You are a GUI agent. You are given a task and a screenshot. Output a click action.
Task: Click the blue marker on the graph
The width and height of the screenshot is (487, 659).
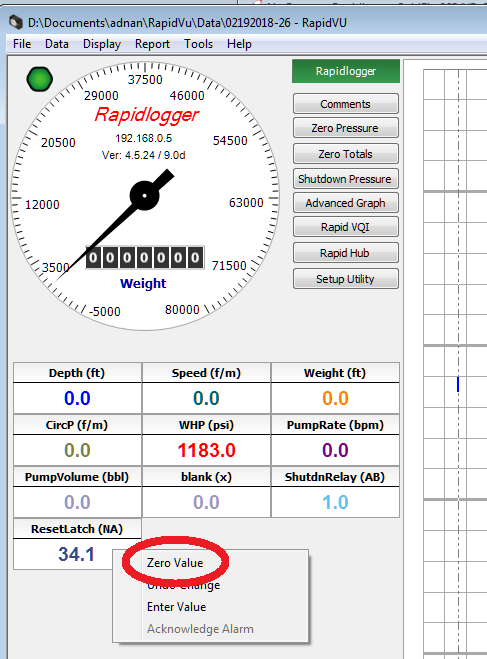coord(458,385)
